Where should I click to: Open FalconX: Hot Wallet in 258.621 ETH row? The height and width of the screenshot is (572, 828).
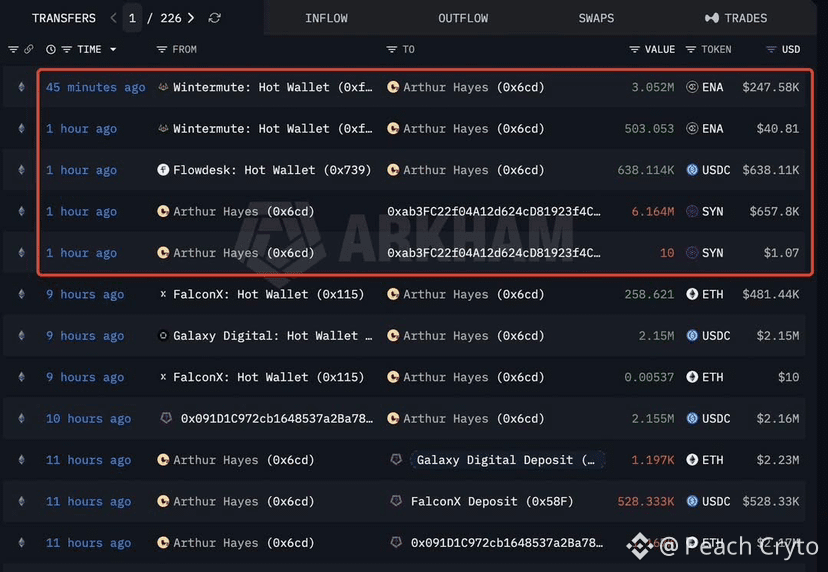269,294
